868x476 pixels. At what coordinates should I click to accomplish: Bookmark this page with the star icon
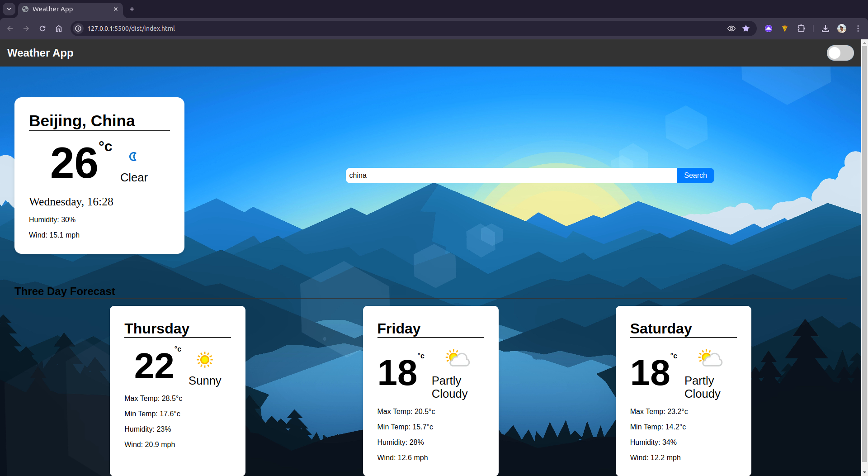click(746, 29)
